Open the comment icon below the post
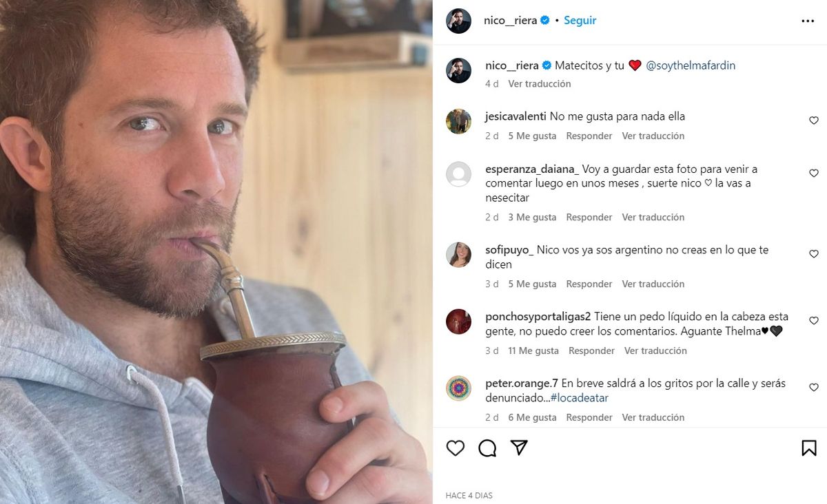827x504 pixels. (487, 448)
